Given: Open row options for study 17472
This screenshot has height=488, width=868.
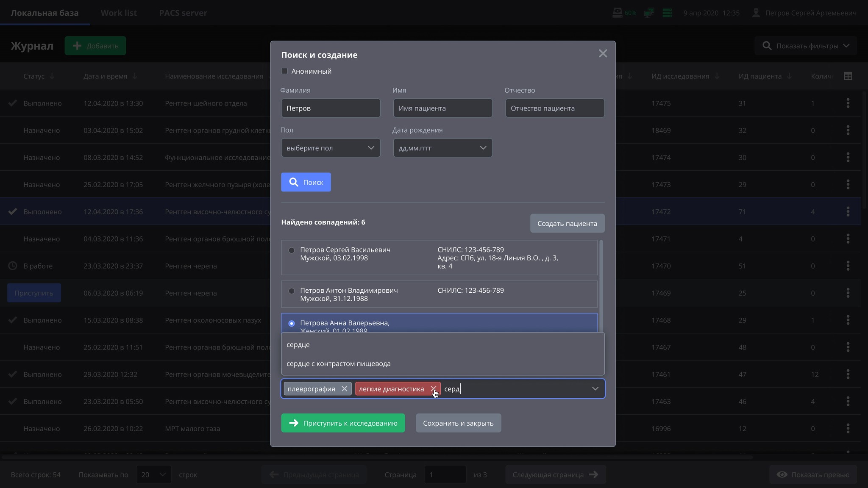Looking at the screenshot, I should [848, 211].
